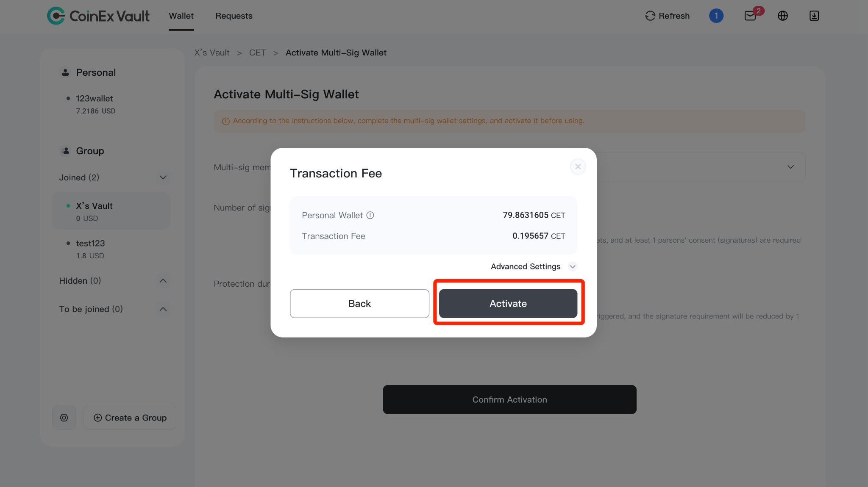Close the Transaction Fee dialog
The width and height of the screenshot is (868, 487).
578,166
